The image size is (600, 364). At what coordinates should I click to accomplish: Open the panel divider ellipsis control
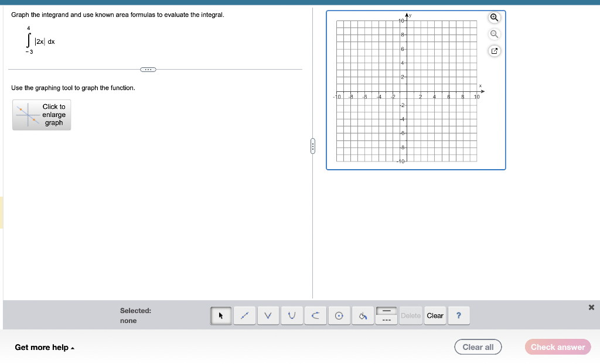[148, 69]
